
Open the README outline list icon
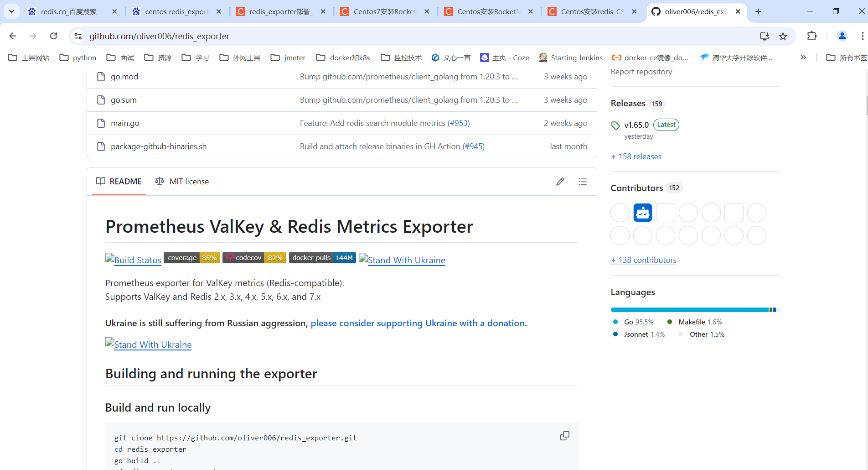pyautogui.click(x=583, y=182)
